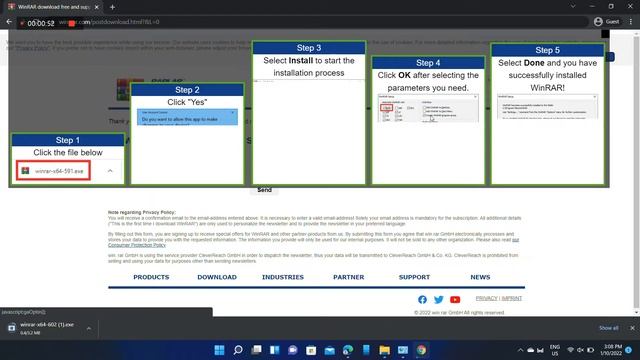The width and height of the screenshot is (640, 360).
Task: Show hidden system tray icons
Action: tap(520, 350)
